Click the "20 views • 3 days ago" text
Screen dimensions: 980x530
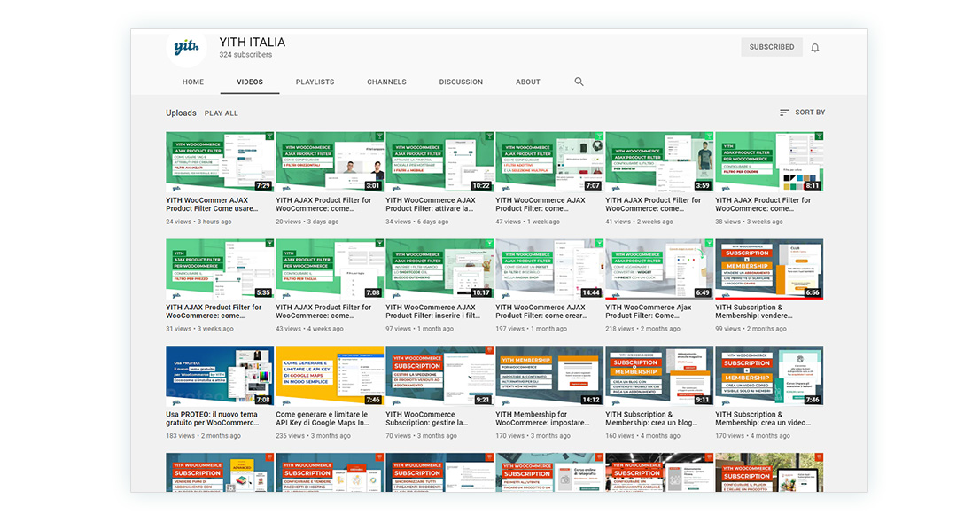click(307, 222)
